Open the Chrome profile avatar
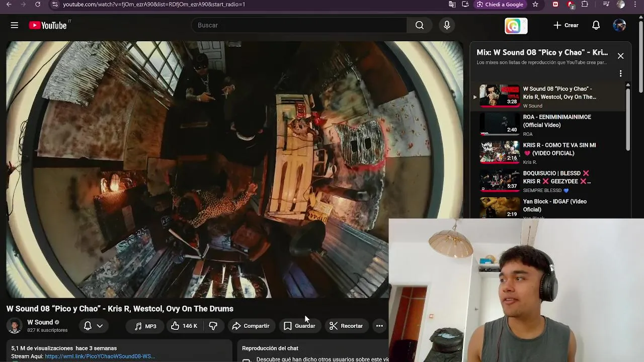The height and width of the screenshot is (362, 644). [621, 5]
